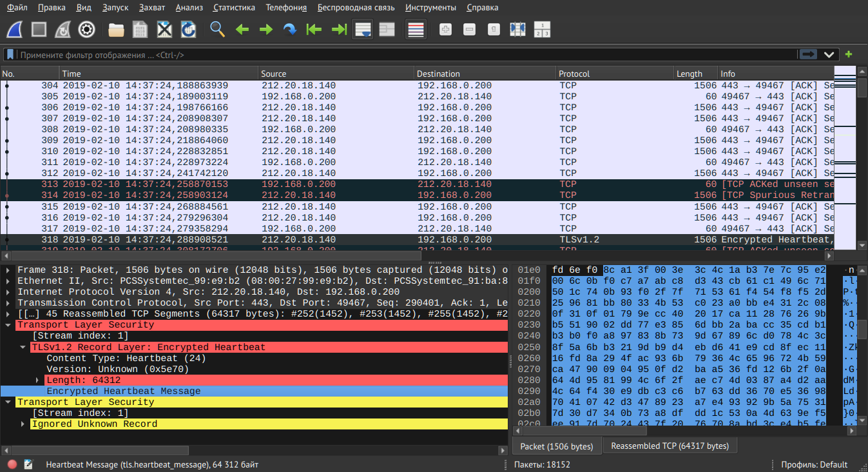The width and height of the screenshot is (868, 472).
Task: Jump to the first packet
Action: tap(314, 30)
